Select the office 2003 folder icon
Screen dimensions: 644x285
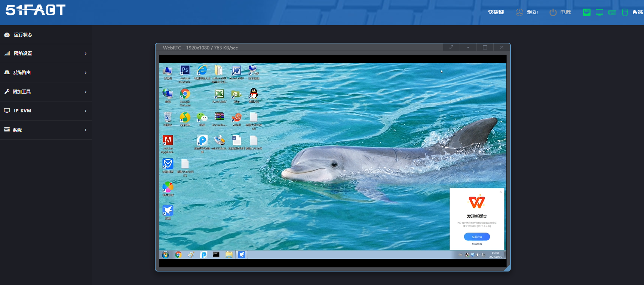(x=219, y=74)
